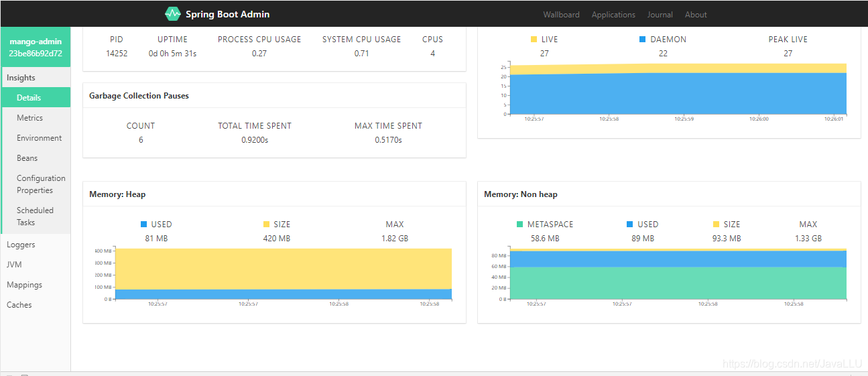Open Scheduled Tasks view
868x376 pixels.
(36, 216)
